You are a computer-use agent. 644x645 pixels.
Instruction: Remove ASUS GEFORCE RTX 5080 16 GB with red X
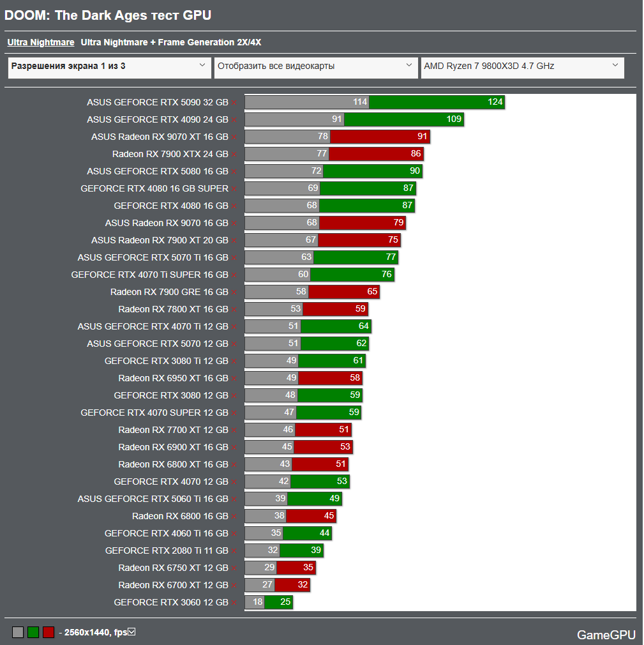(x=234, y=172)
